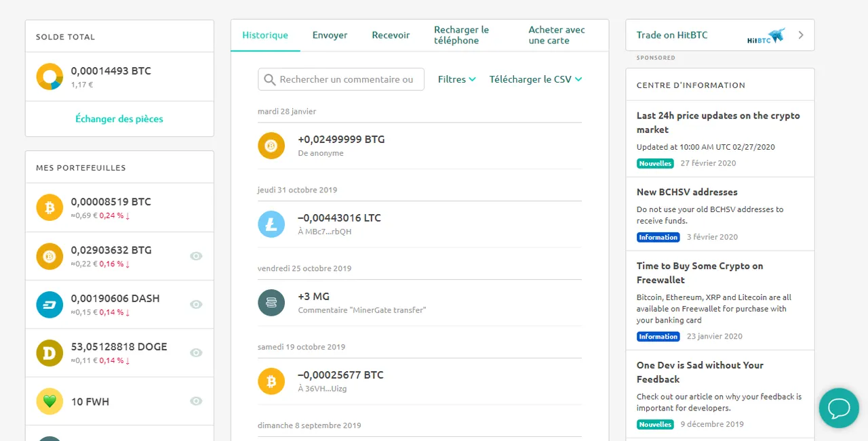Open the Bitcoin BTC wallet coin icon
Screen dimensions: 868x441
[50, 207]
